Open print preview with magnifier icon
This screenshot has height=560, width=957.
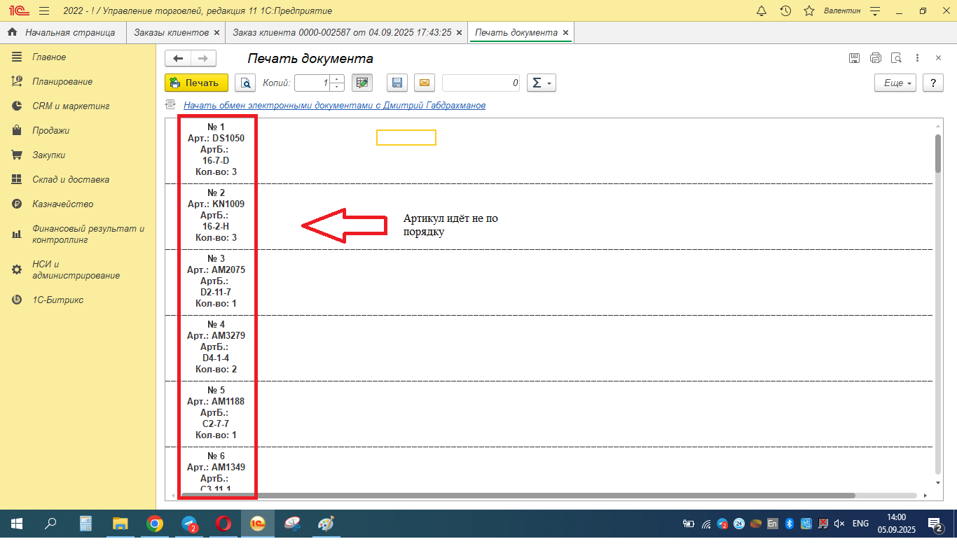coord(245,83)
